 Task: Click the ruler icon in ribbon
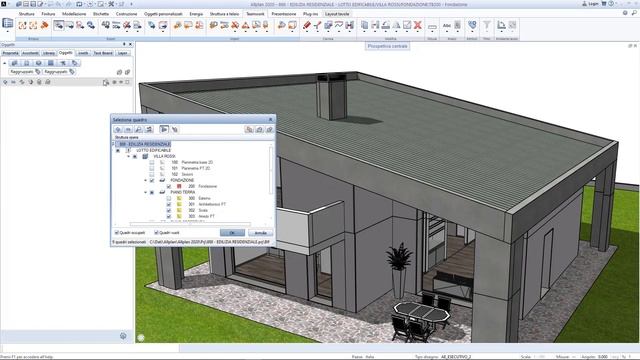[x=432, y=27]
